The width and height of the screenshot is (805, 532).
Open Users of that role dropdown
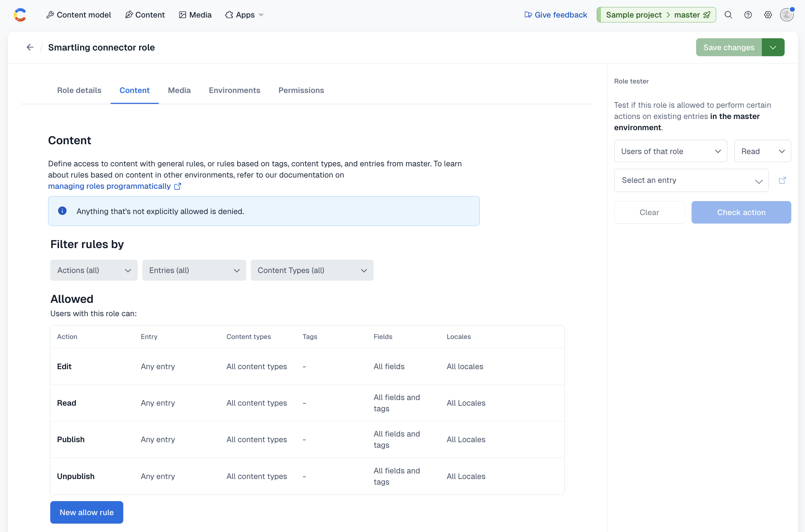point(670,151)
